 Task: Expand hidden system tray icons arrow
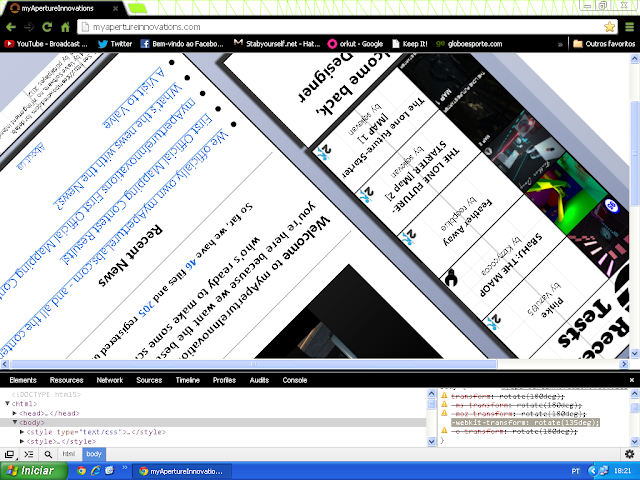tap(593, 471)
